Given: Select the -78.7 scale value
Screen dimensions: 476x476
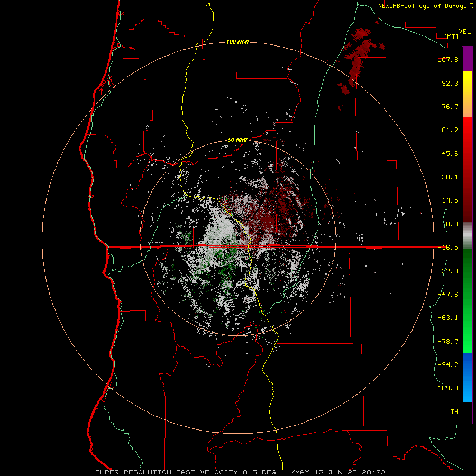Looking at the screenshot, I should coord(448,342).
